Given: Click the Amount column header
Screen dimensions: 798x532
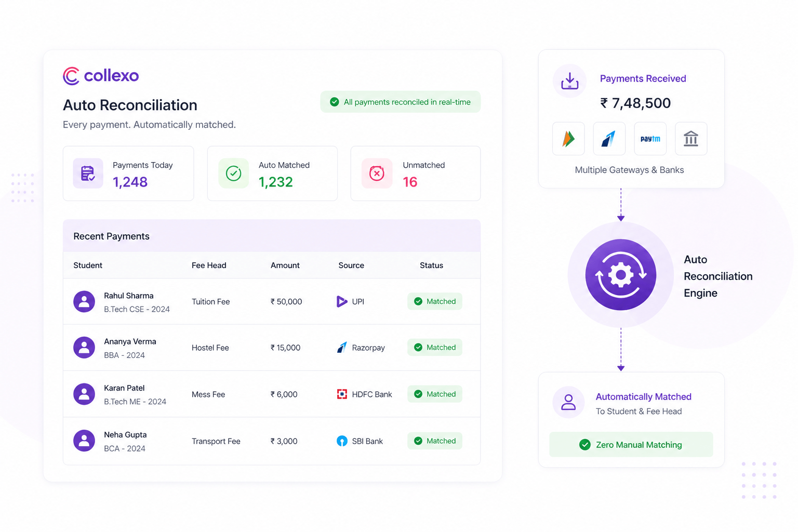Looking at the screenshot, I should click(x=285, y=265).
